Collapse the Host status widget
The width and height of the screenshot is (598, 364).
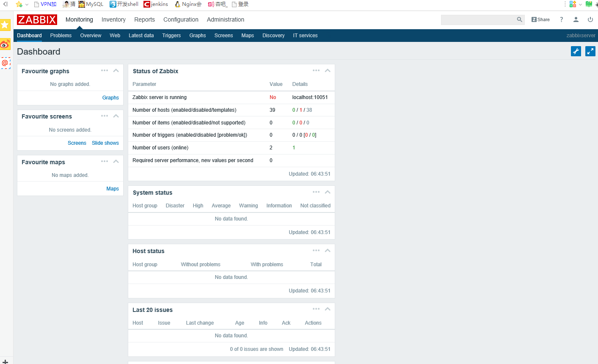328,251
